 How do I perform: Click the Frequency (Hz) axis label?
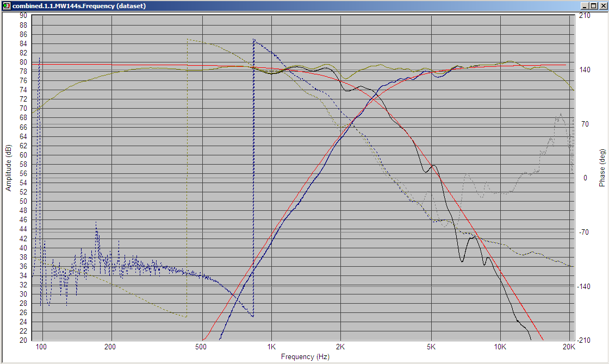pos(305,356)
